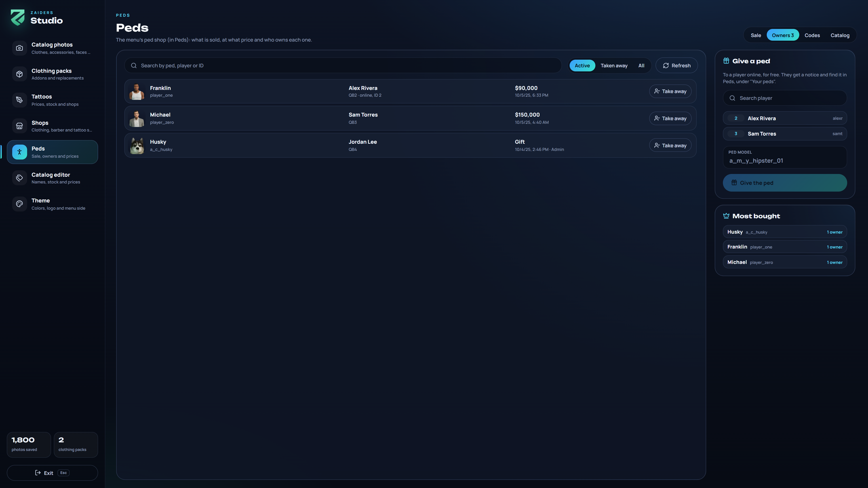Go to the Codes tab
The height and width of the screenshot is (488, 868).
(x=812, y=35)
